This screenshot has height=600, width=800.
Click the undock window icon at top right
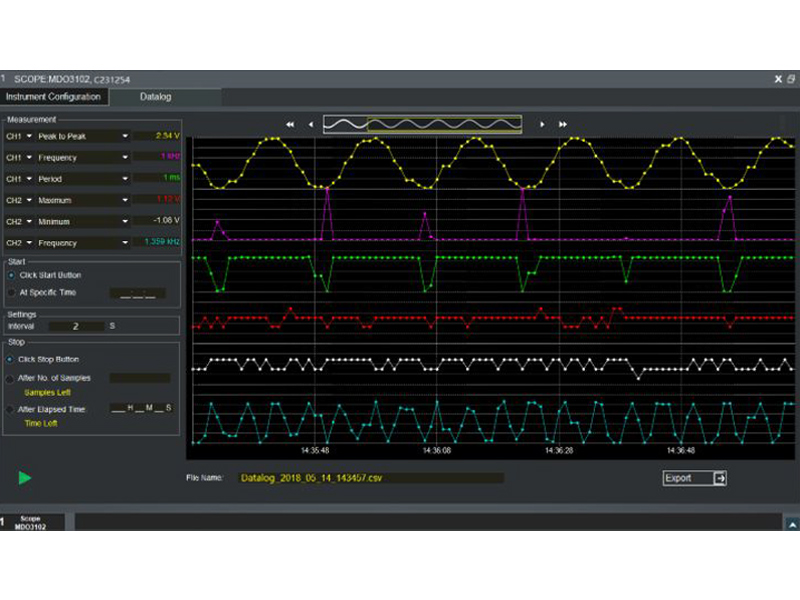[792, 79]
